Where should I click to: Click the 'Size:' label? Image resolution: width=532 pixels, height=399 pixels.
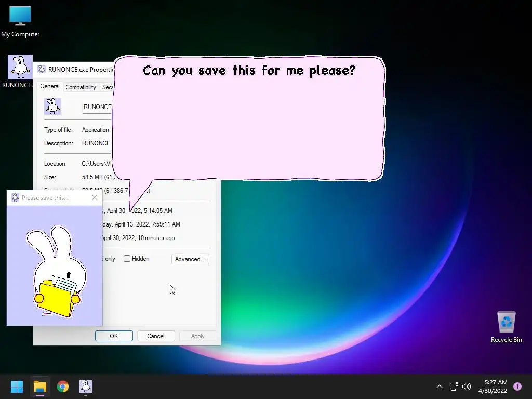coord(50,177)
